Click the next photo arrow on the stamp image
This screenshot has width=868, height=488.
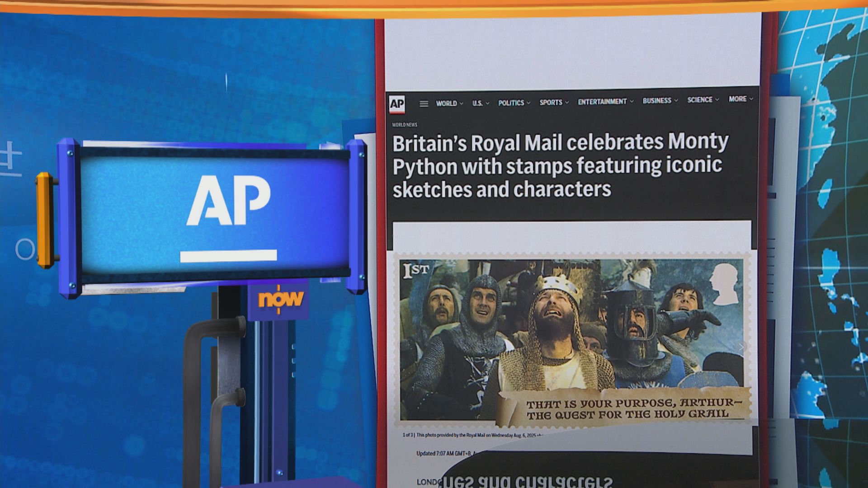(x=741, y=347)
